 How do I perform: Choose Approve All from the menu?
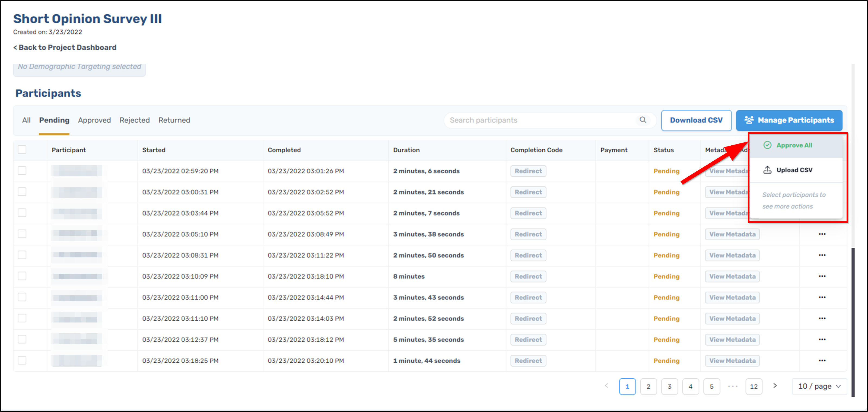click(x=796, y=145)
